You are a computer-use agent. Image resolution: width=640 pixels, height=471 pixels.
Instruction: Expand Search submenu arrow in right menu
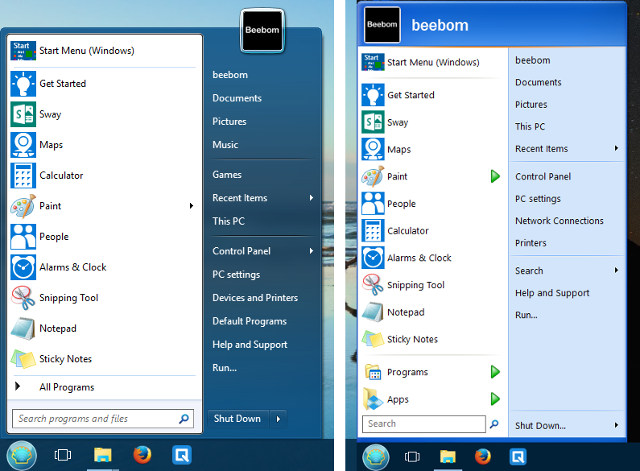pyautogui.click(x=616, y=270)
